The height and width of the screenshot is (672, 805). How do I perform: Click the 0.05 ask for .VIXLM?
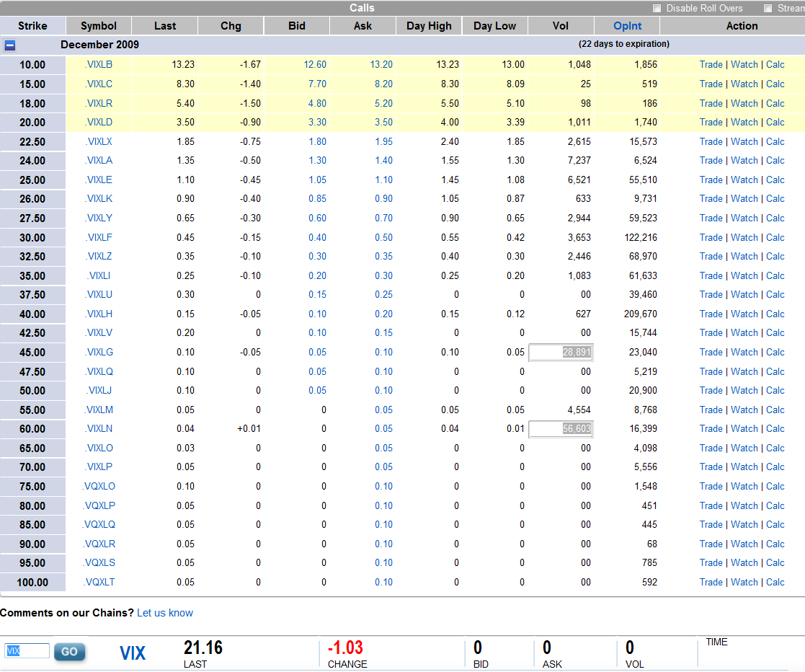click(x=383, y=410)
